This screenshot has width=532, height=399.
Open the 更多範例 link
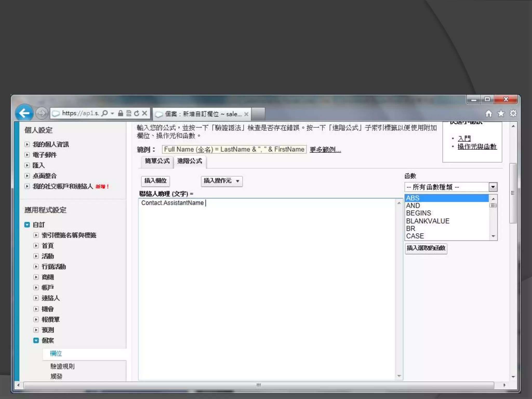coord(325,150)
